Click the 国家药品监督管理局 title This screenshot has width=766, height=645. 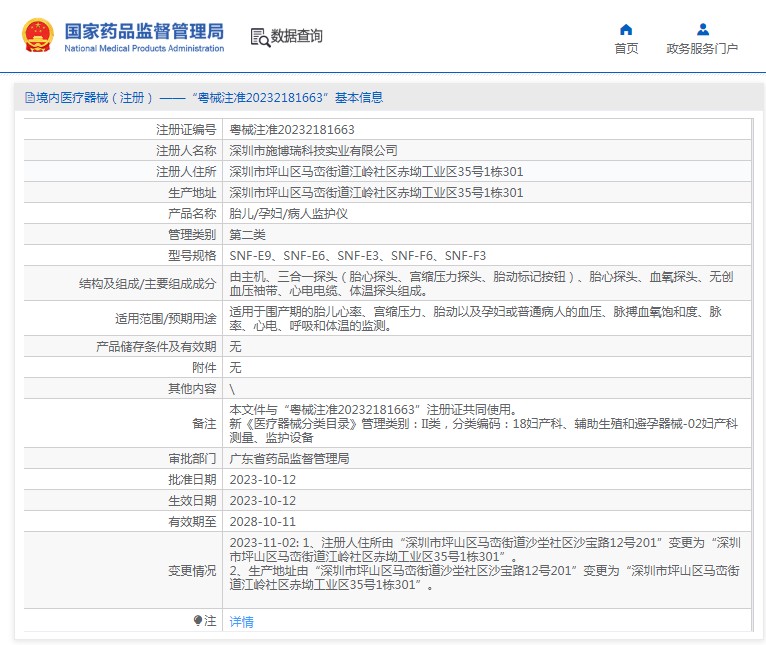point(144,31)
